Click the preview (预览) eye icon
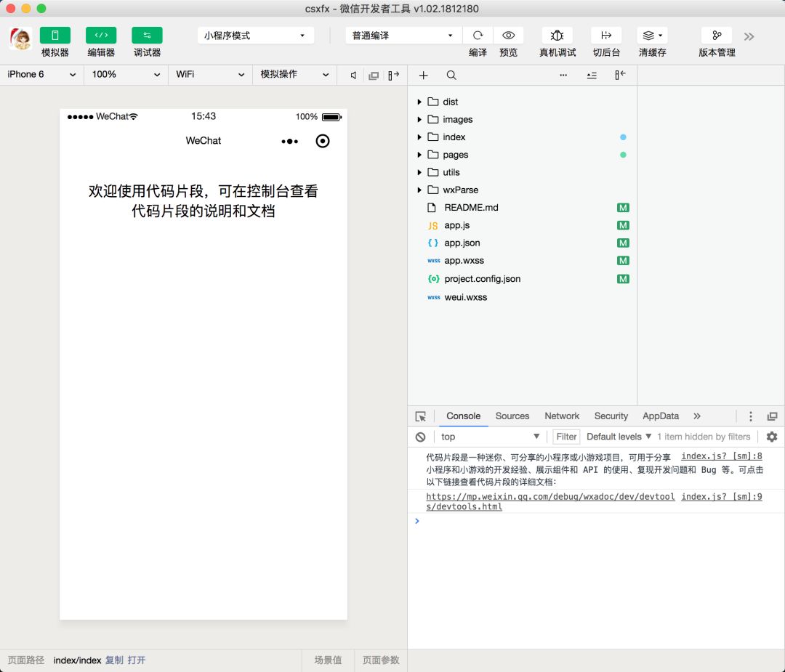 click(x=508, y=36)
